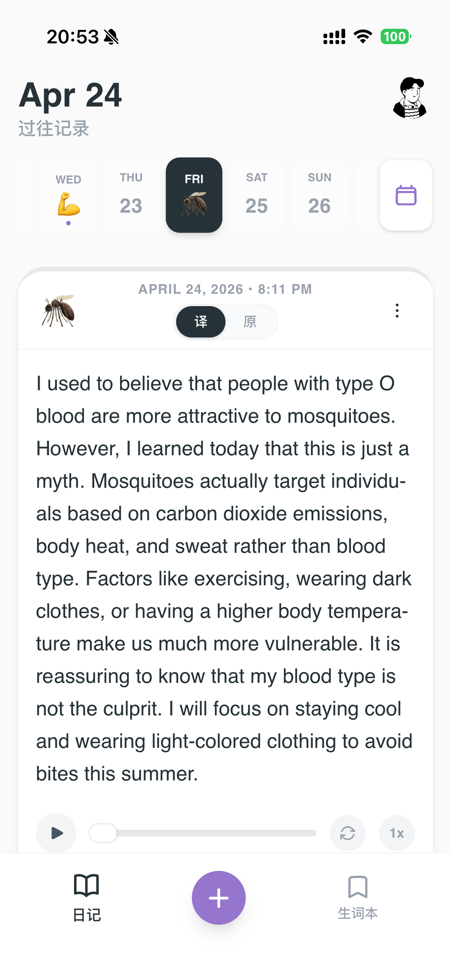This screenshot has height=980, width=451.
Task: Change 1x playback speed
Action: 396,833
